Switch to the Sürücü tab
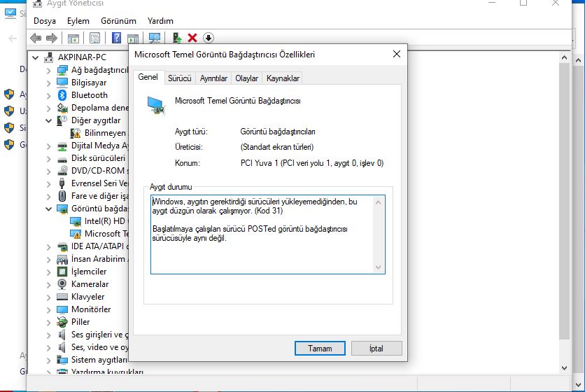 click(179, 78)
